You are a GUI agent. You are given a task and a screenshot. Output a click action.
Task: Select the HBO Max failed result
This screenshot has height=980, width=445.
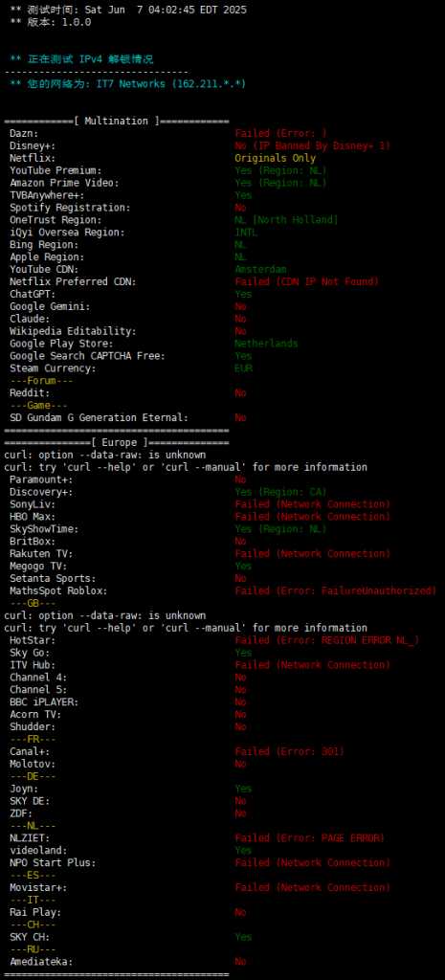point(313,517)
